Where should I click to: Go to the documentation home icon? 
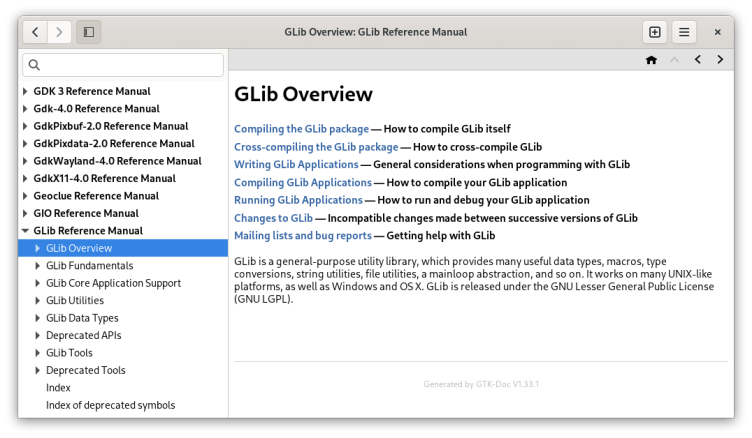click(x=651, y=60)
